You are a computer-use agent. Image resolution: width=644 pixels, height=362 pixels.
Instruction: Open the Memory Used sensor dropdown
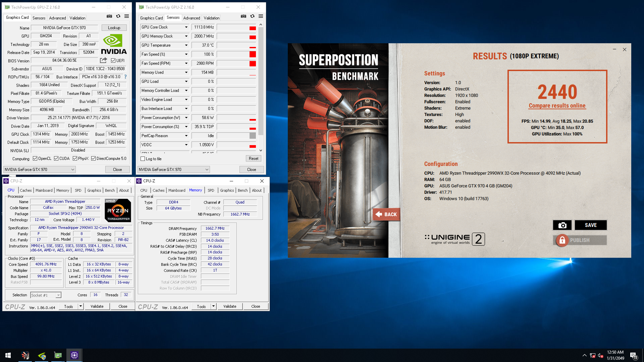click(186, 72)
